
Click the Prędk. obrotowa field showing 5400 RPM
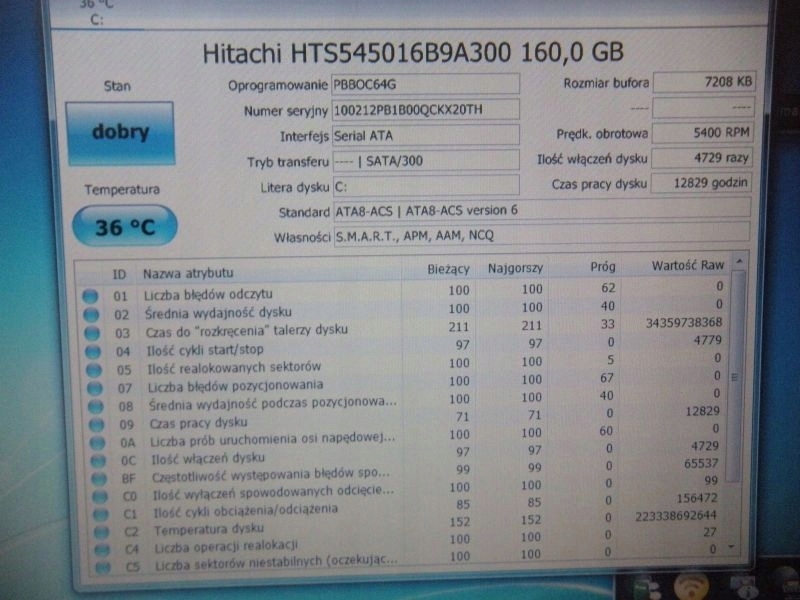point(702,133)
